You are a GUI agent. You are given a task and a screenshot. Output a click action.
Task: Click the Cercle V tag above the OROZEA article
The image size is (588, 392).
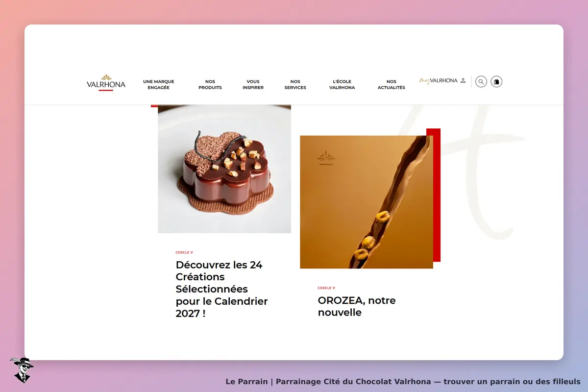click(326, 288)
